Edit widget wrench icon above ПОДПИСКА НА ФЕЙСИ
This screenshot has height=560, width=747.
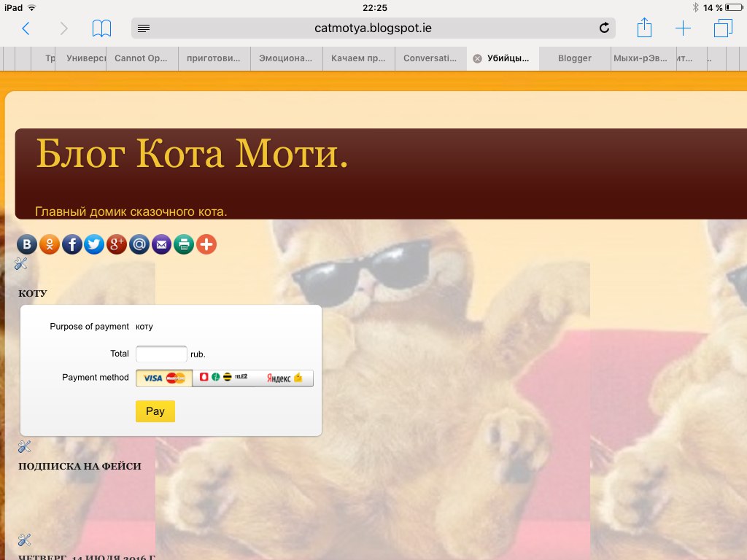click(x=24, y=446)
